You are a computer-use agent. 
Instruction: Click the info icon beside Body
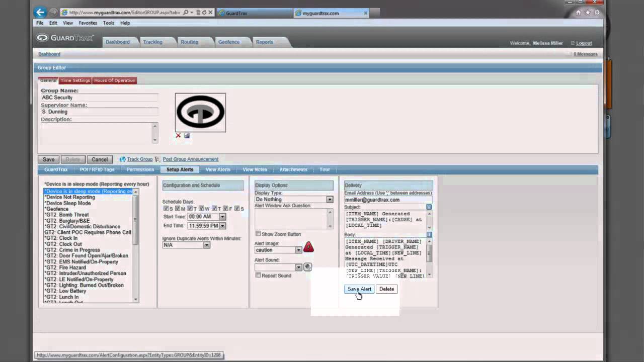pyautogui.click(x=429, y=235)
